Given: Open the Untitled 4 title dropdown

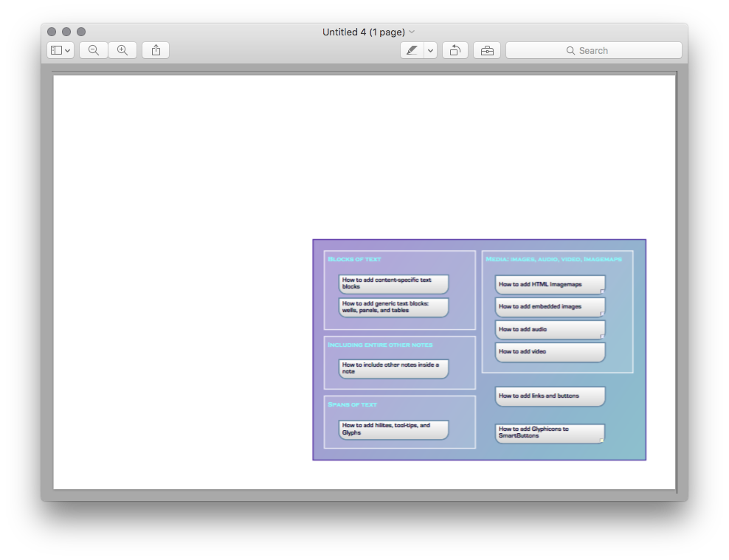Looking at the screenshot, I should (x=412, y=32).
